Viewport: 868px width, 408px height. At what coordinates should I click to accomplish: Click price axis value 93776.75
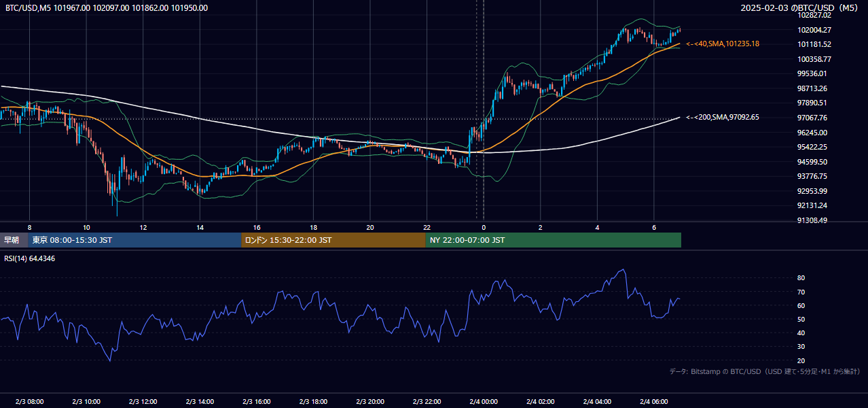tap(813, 176)
